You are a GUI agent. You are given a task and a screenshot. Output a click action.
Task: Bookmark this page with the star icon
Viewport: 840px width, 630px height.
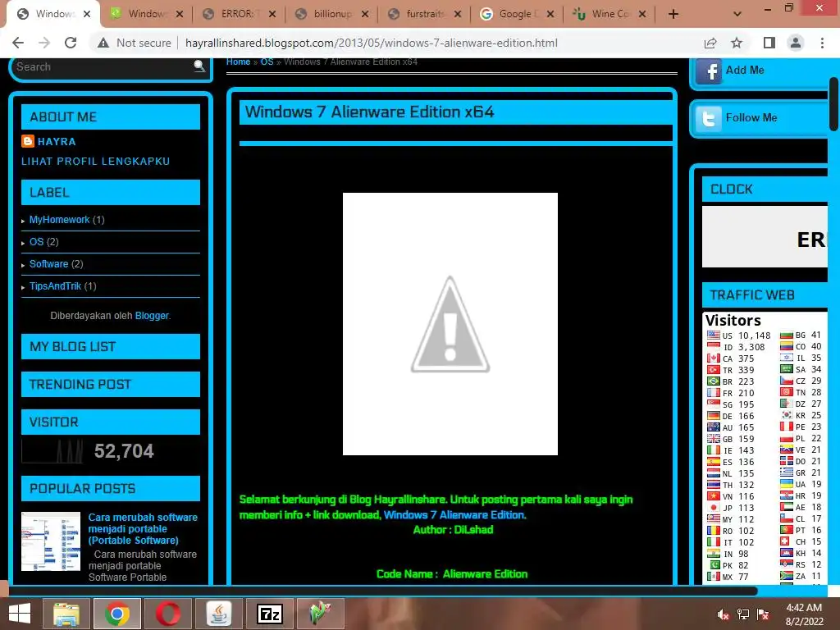pyautogui.click(x=737, y=43)
